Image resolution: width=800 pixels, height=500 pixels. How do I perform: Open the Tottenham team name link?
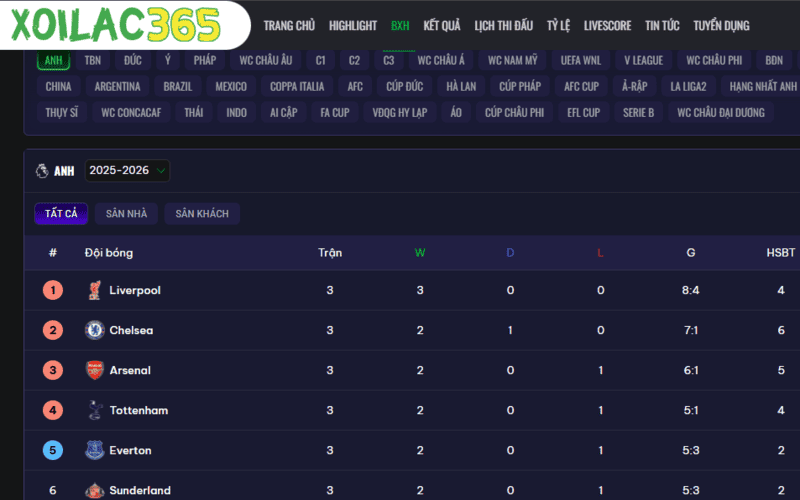(139, 410)
